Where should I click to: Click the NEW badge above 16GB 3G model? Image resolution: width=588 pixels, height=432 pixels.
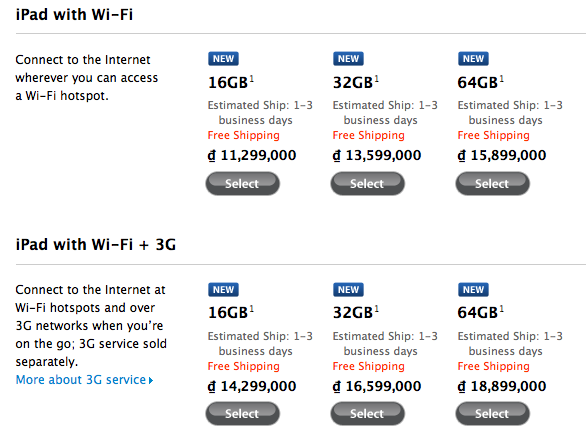(224, 290)
